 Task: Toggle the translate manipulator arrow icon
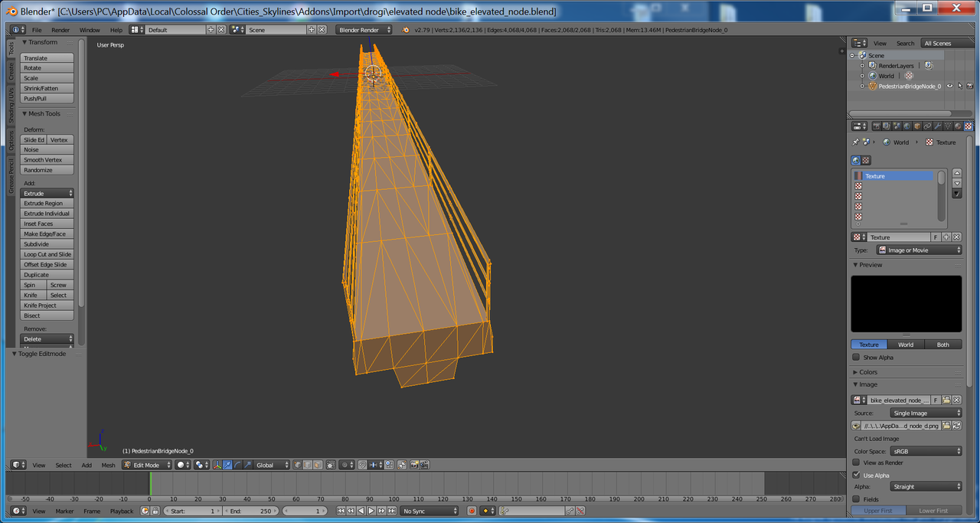pyautogui.click(x=227, y=465)
